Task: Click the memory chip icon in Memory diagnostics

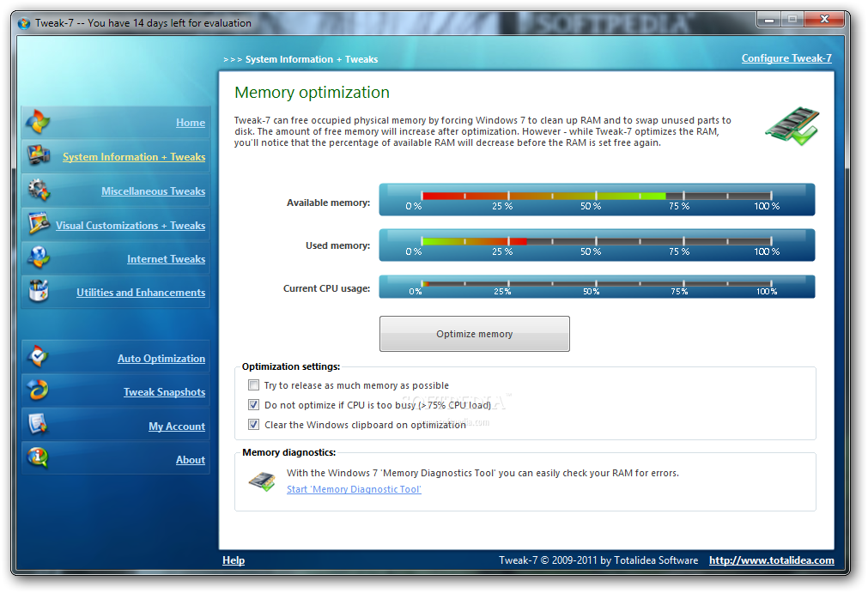Action: 263,481
